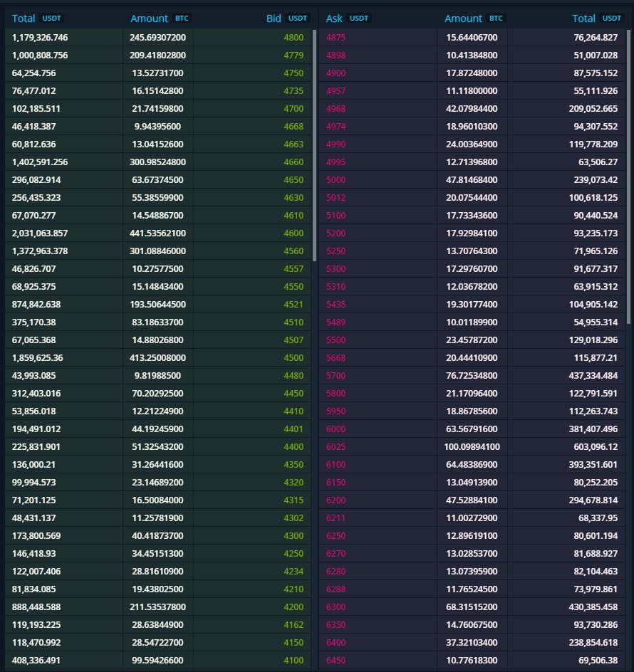The height and width of the screenshot is (672, 634).
Task: Select bid price 4560
Action: coord(293,251)
